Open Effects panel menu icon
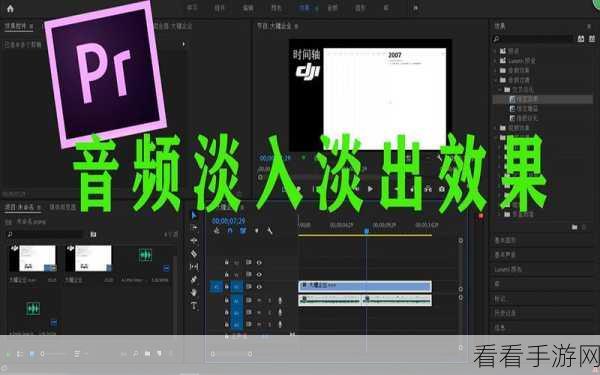Screen dimensions: 600x375 [x=589, y=26]
